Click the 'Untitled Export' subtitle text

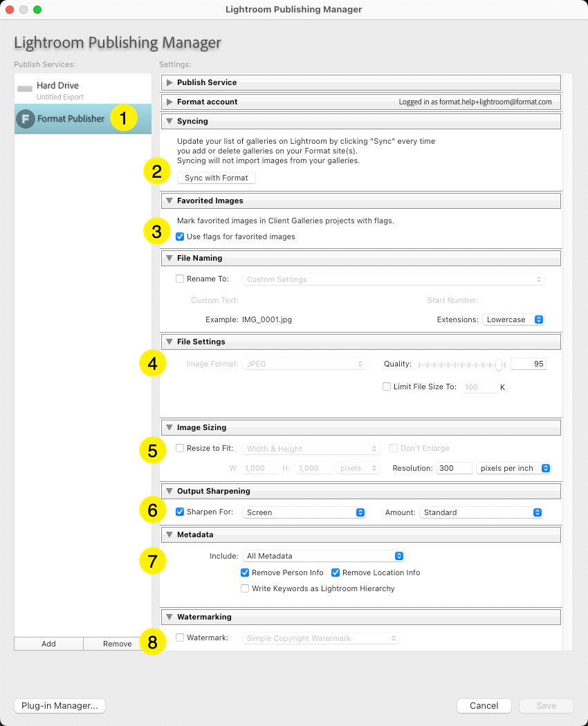tap(60, 97)
